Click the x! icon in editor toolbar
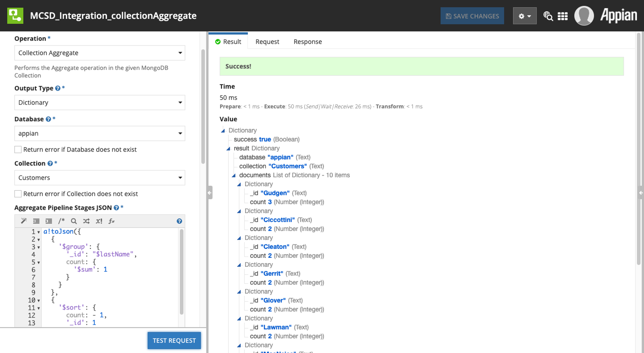This screenshot has height=353, width=644. (99, 221)
